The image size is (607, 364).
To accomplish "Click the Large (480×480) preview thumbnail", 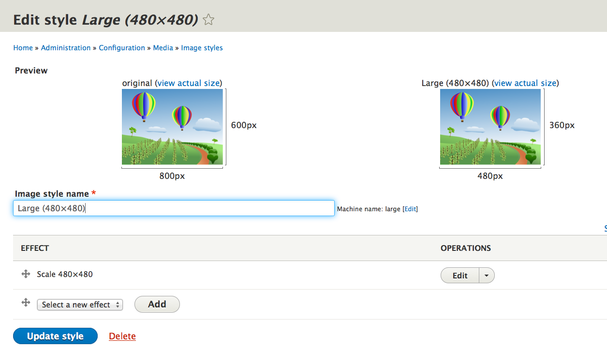I will coord(490,127).
